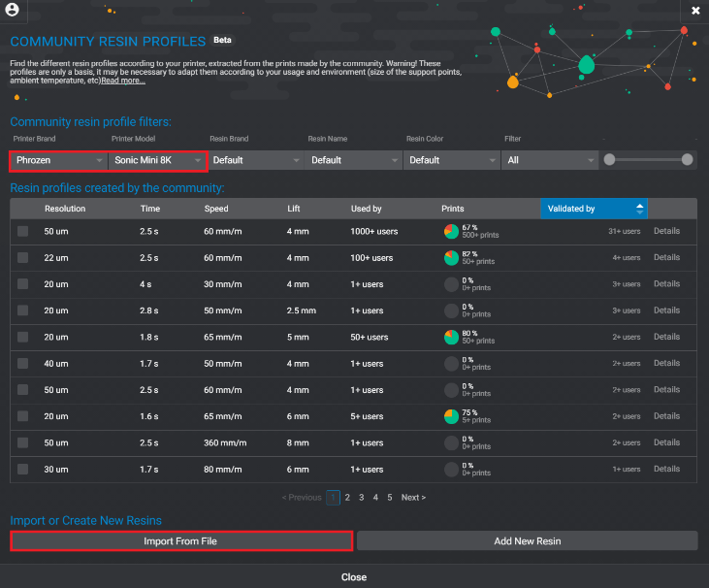Tick the 22 um profile checkbox
Viewport: 709px width, 588px height.
pyautogui.click(x=23, y=258)
